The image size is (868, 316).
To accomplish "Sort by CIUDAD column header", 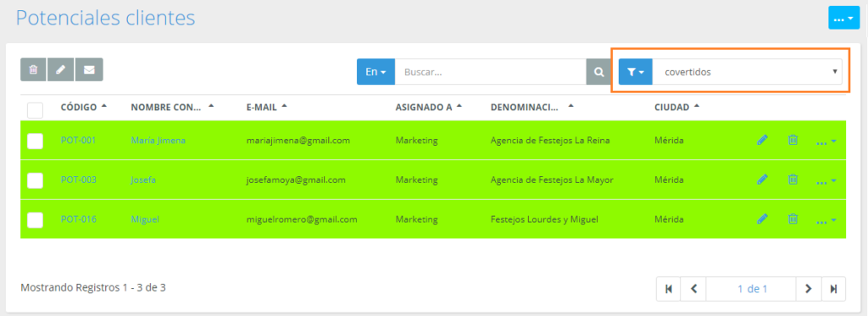I will [x=677, y=107].
